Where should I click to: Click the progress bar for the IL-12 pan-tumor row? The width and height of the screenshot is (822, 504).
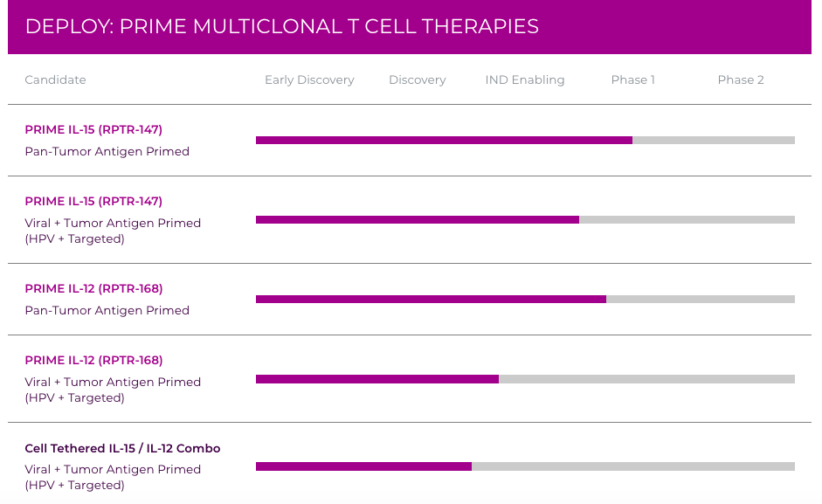coord(431,299)
